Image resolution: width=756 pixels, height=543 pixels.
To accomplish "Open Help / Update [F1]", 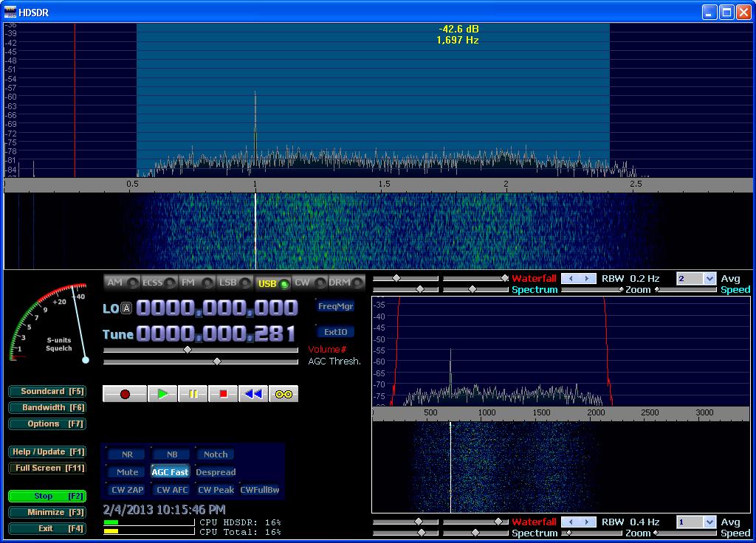I will coord(47,452).
